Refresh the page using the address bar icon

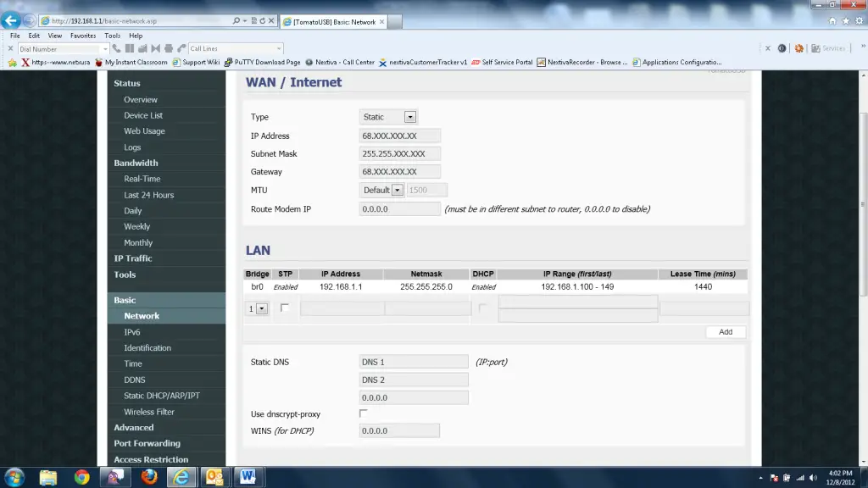(x=263, y=21)
